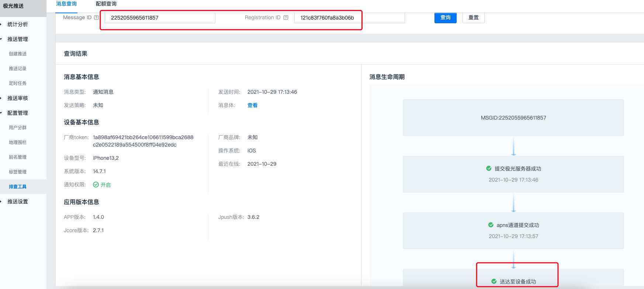Click the Message ID help icon
Image resolution: width=644 pixels, height=289 pixels.
point(96,17)
